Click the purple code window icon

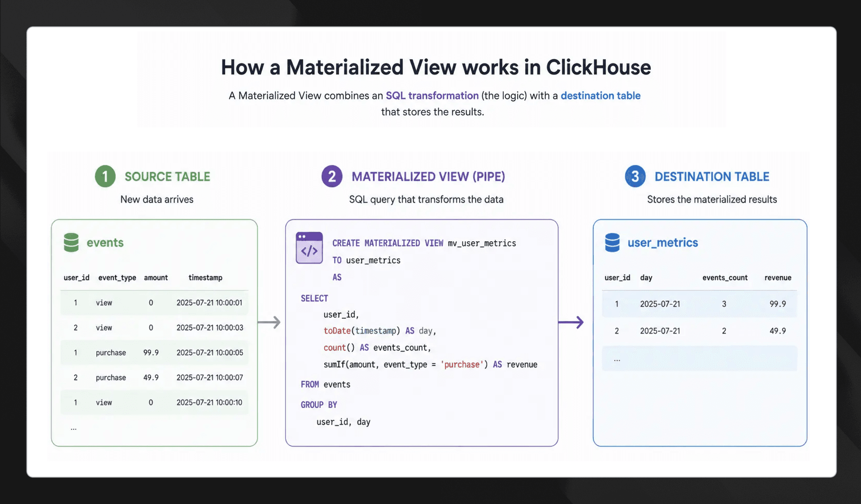click(309, 248)
